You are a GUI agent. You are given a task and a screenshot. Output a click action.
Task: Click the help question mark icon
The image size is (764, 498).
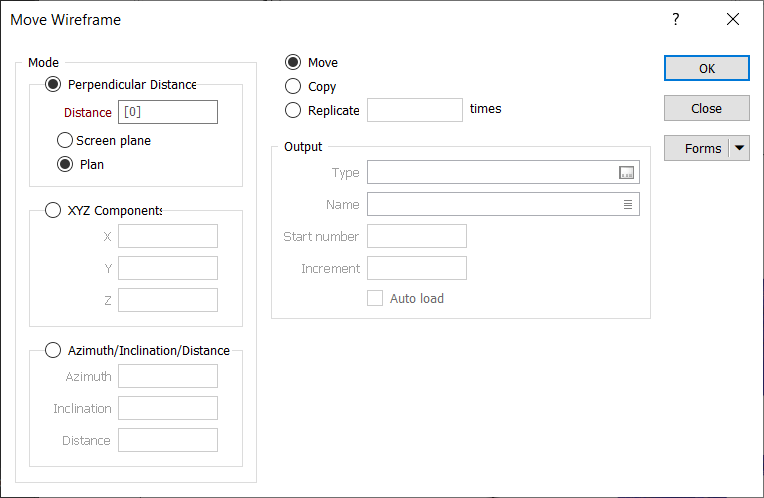coord(676,19)
